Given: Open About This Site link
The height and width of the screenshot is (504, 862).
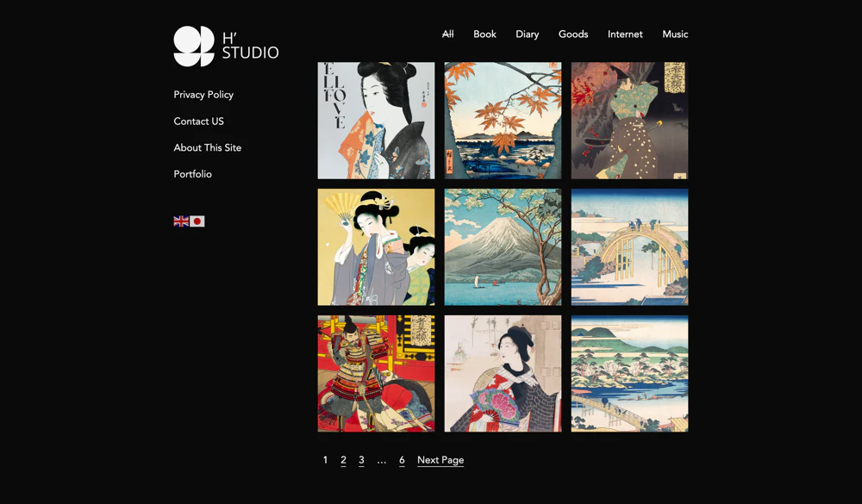Looking at the screenshot, I should tap(207, 147).
